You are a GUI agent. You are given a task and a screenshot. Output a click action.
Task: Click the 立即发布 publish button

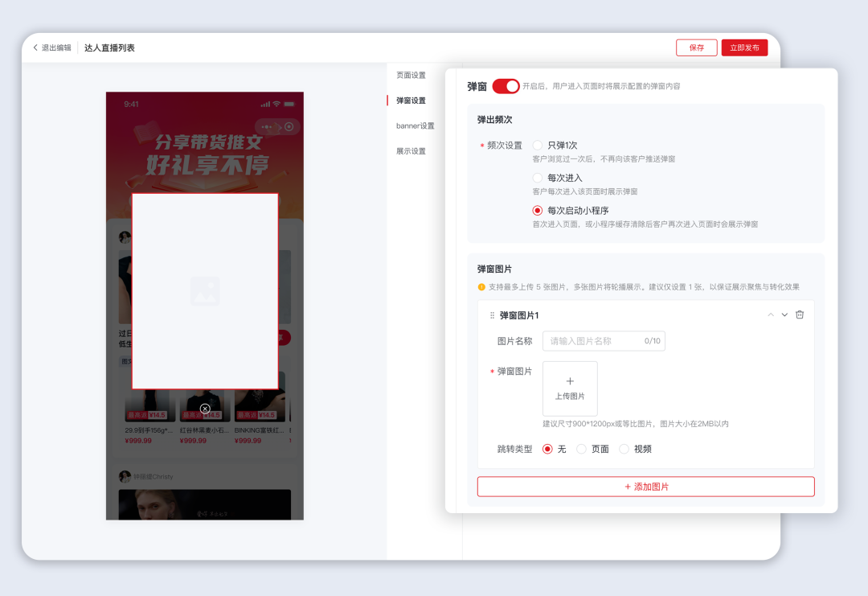coord(744,47)
